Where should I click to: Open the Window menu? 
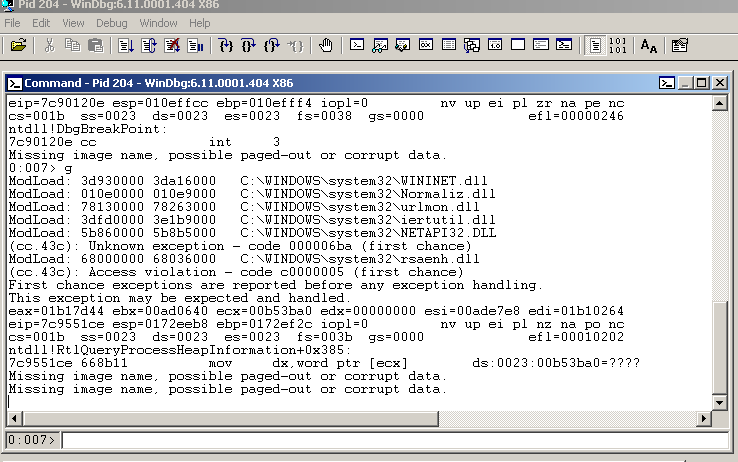158,22
